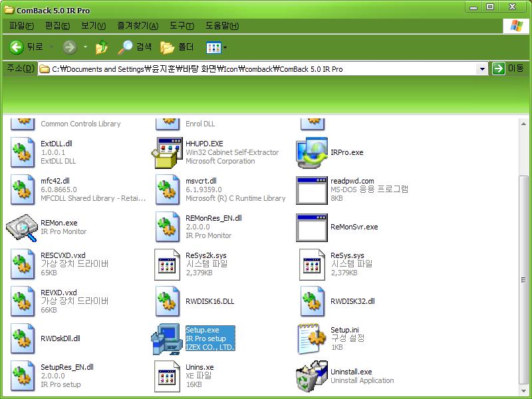This screenshot has width=532, height=399.
Task: Click the 'RWDskDll.dll' file name
Action: (x=61, y=338)
